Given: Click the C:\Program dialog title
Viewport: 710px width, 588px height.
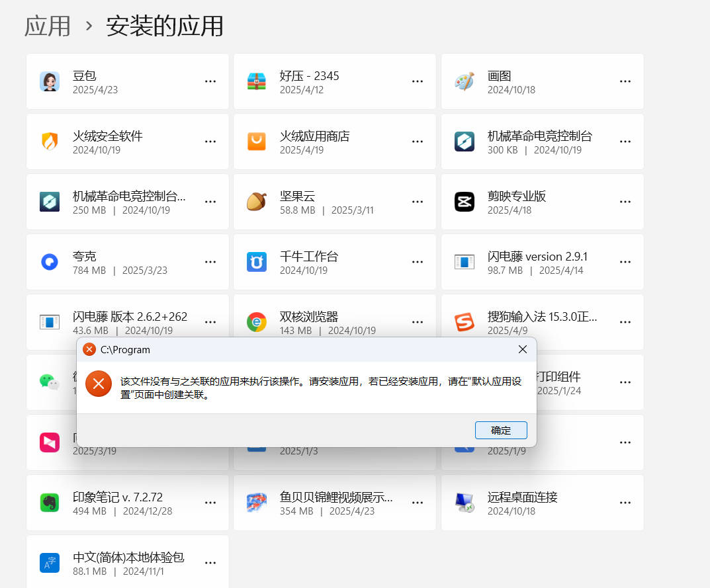Looking at the screenshot, I should click(125, 349).
